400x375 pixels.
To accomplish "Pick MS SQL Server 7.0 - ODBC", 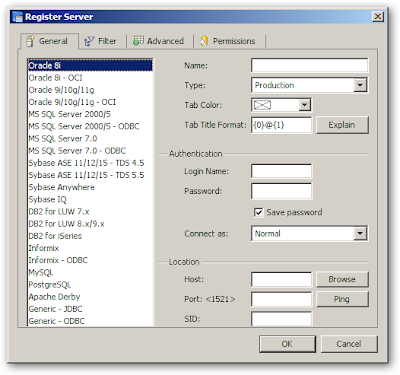I will (x=90, y=151).
